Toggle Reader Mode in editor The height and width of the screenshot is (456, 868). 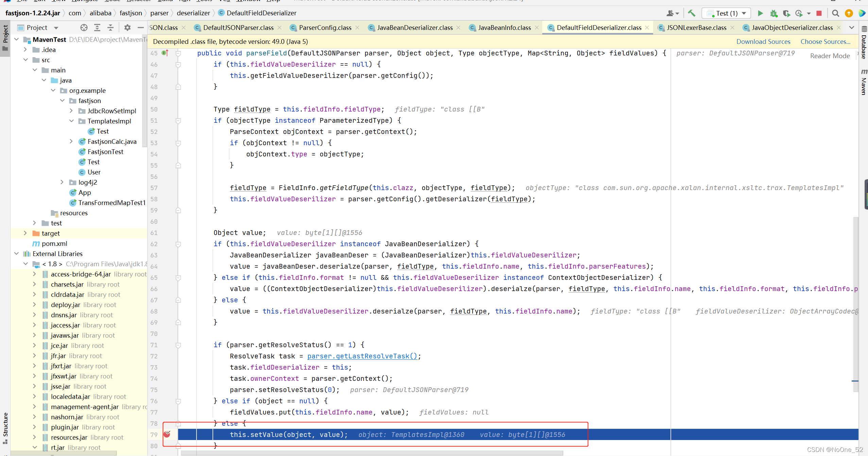[830, 56]
